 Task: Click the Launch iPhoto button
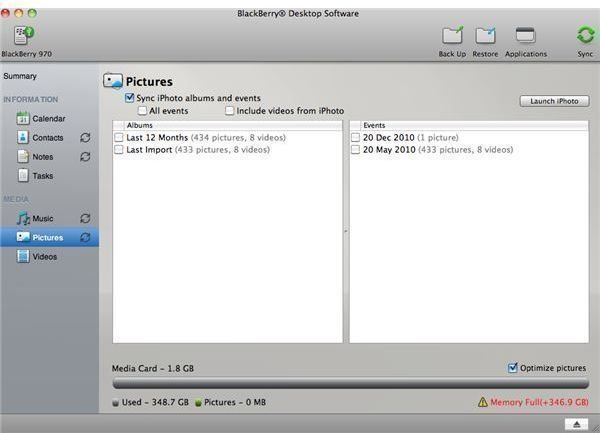click(554, 101)
